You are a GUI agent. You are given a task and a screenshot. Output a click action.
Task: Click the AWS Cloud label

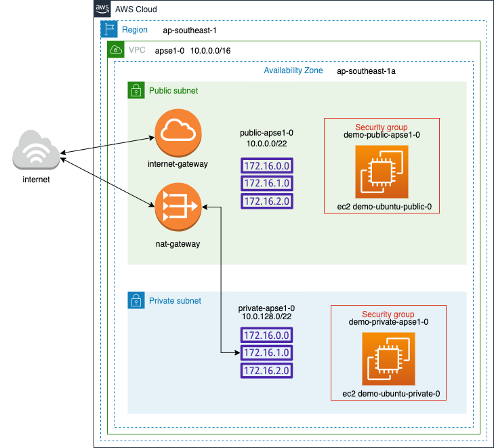coord(136,9)
